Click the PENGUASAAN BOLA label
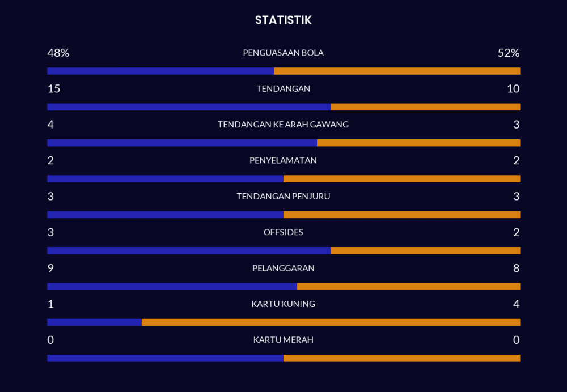The width and height of the screenshot is (567, 392). (283, 53)
